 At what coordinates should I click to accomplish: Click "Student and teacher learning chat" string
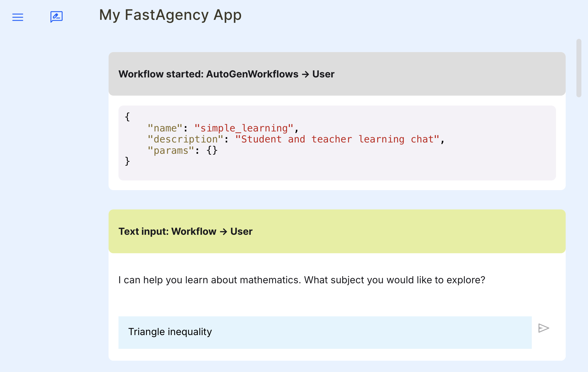click(337, 139)
